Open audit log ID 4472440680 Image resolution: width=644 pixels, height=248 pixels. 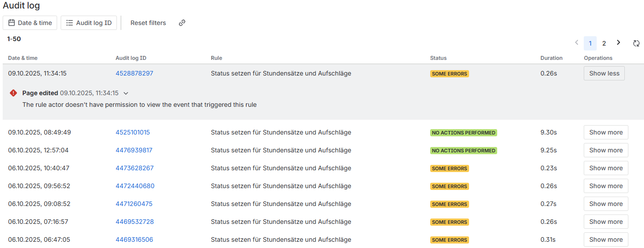(x=135, y=186)
